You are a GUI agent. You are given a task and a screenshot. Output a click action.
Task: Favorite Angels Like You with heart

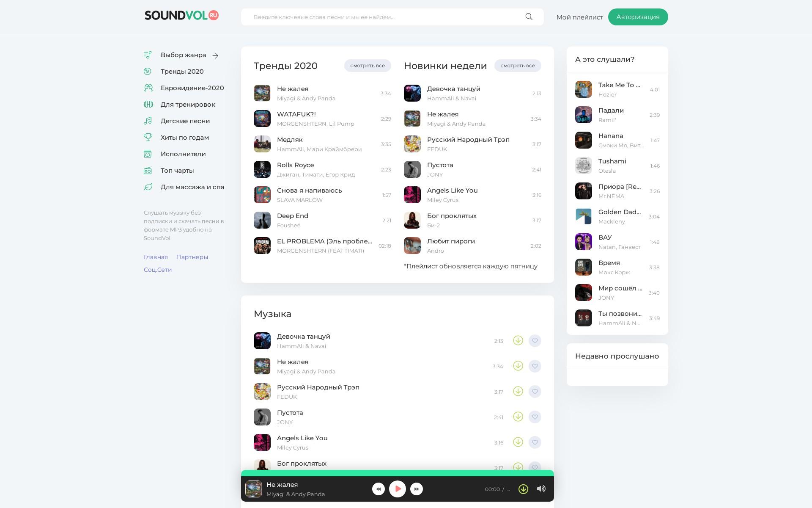[535, 442]
